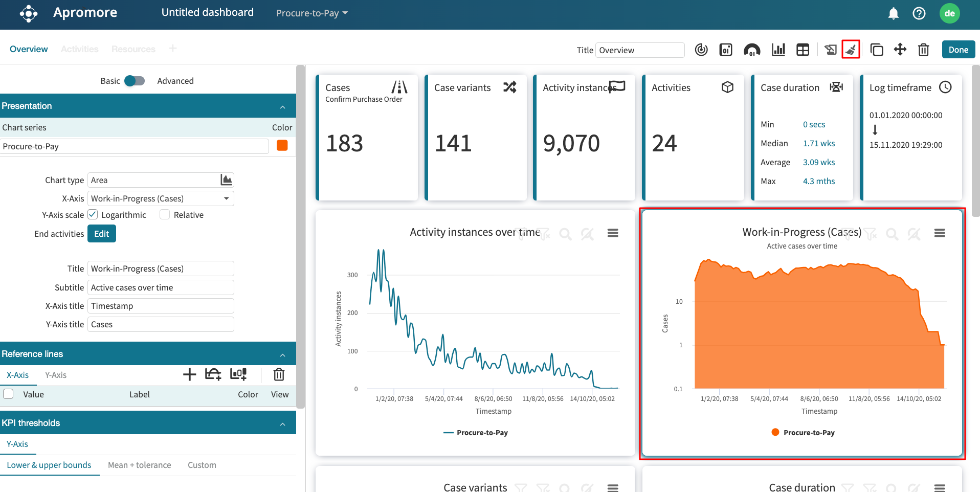Click the move widget arrows icon

click(900, 50)
